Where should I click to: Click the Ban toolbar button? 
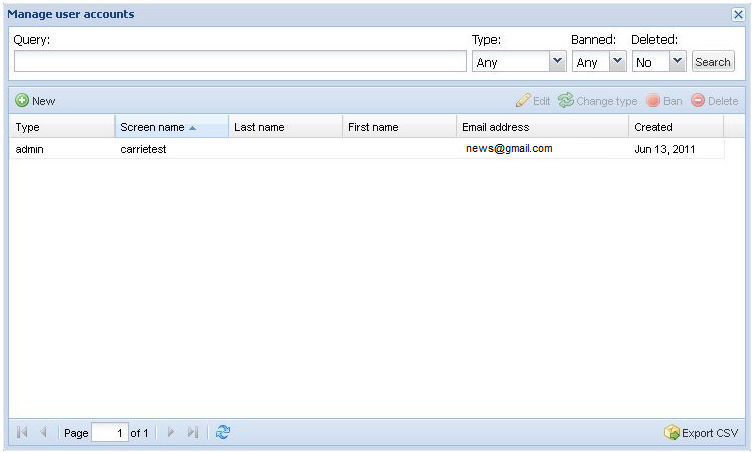pos(664,101)
